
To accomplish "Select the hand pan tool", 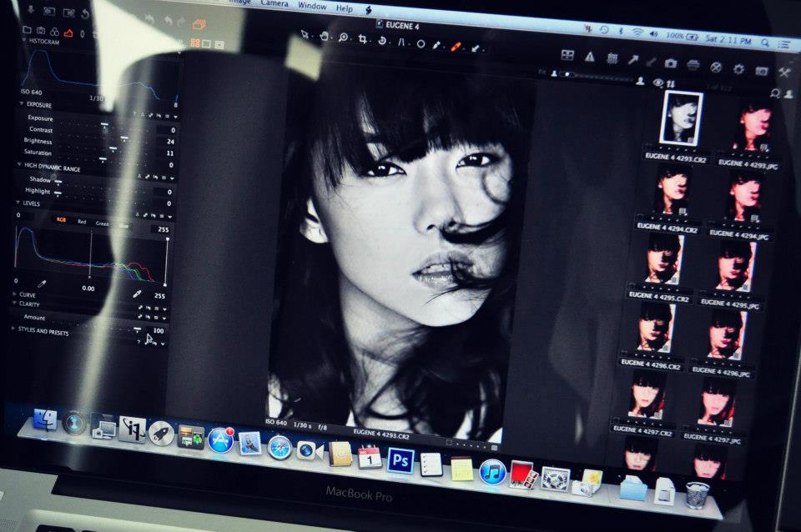I will [x=324, y=36].
